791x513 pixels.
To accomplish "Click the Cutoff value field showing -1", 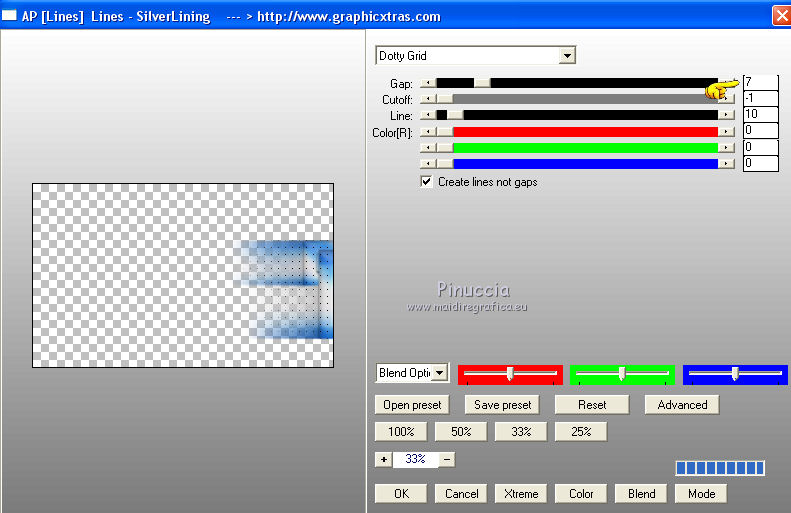I will coord(761,98).
